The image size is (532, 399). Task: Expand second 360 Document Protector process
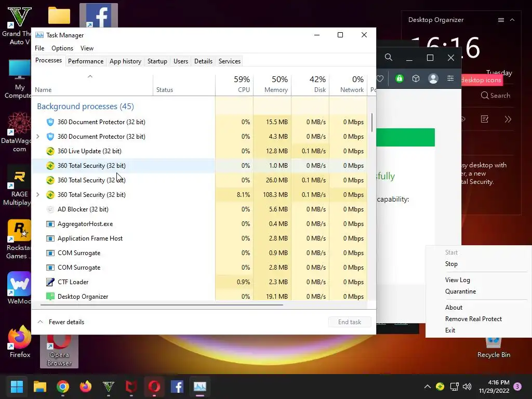37,137
